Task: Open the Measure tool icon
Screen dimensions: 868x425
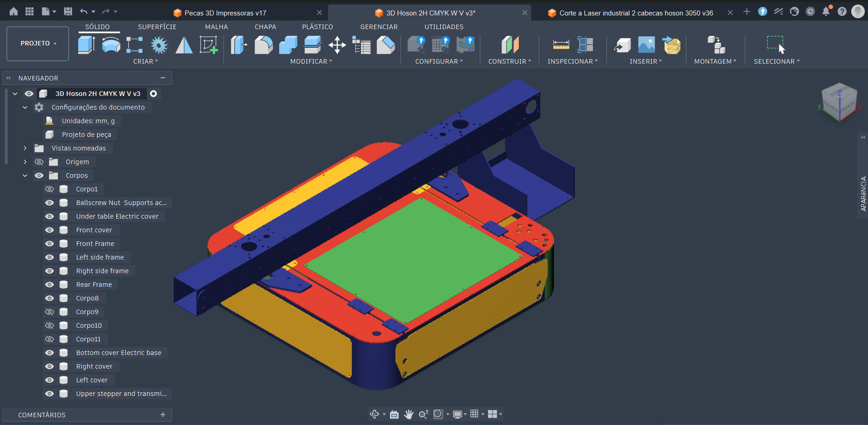Action: pyautogui.click(x=561, y=45)
